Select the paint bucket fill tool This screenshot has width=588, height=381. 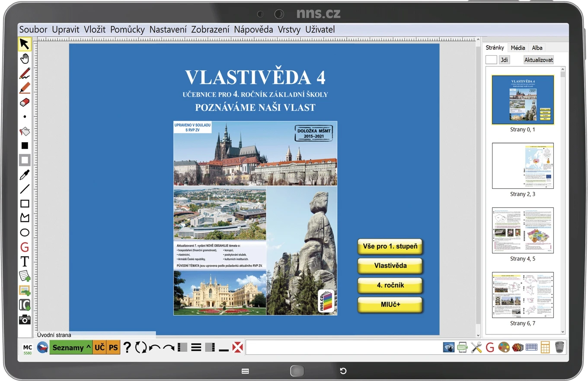[25, 131]
